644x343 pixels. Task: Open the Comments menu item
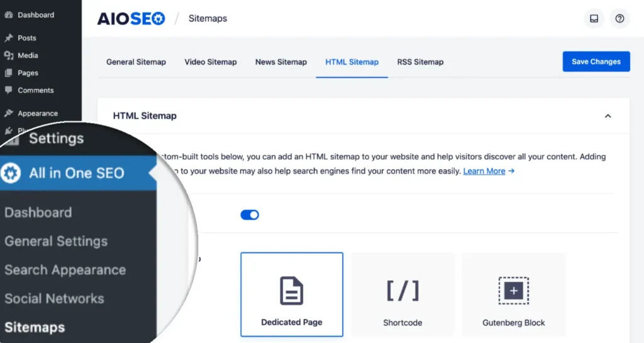pos(36,90)
